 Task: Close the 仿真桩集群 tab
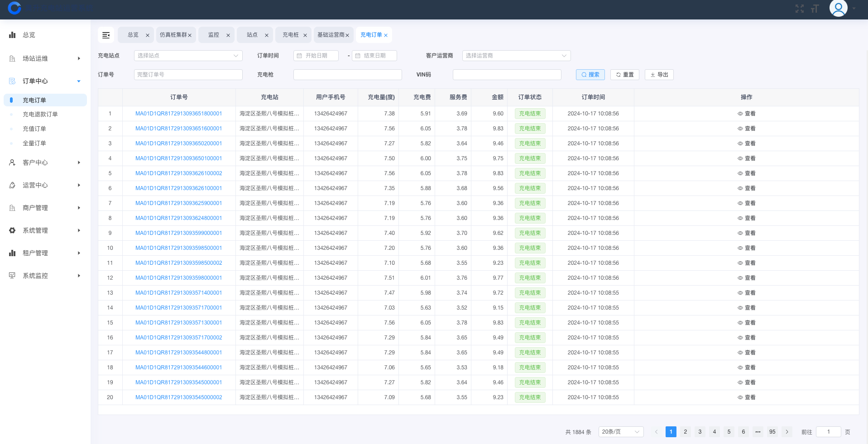point(190,35)
